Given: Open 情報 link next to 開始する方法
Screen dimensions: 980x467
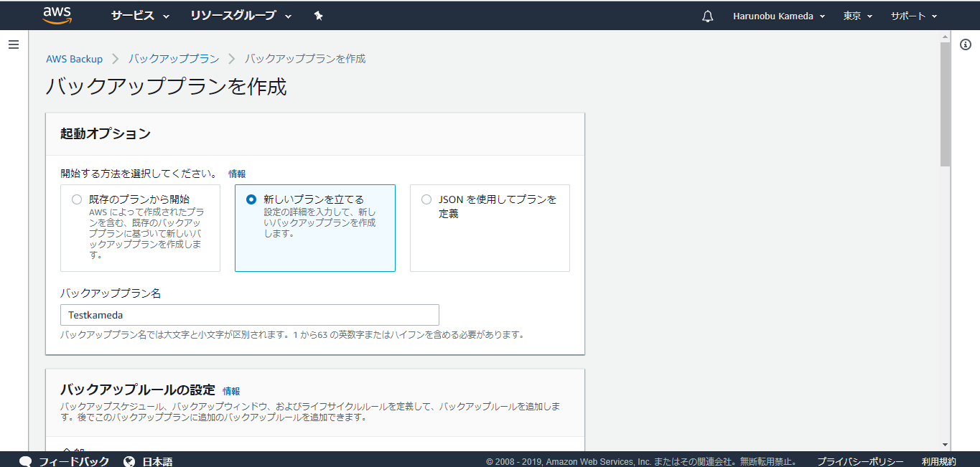Looking at the screenshot, I should [237, 174].
